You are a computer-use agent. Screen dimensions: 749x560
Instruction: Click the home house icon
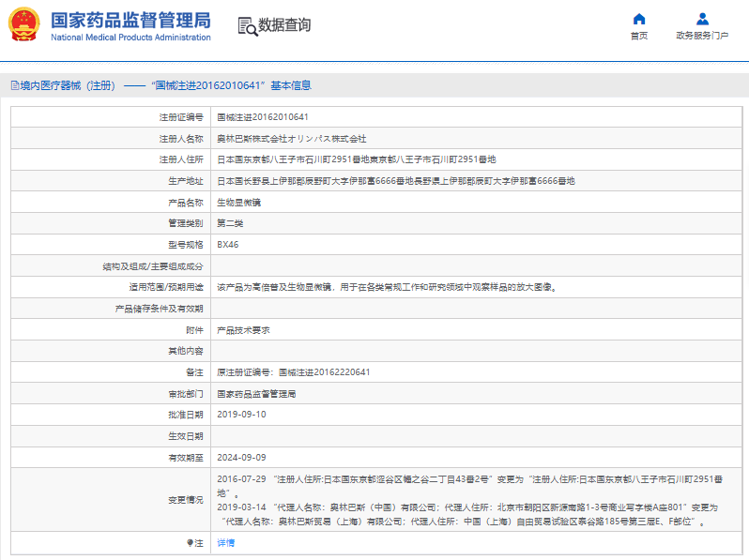pos(639,19)
